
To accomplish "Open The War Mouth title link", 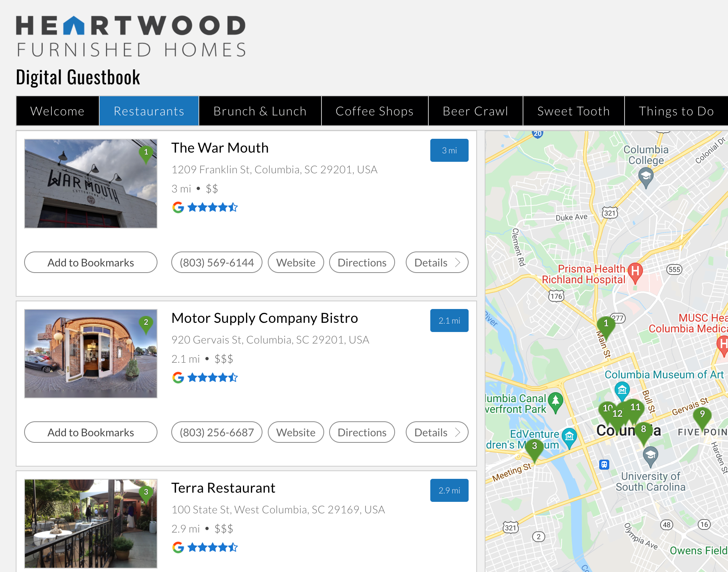I will pyautogui.click(x=220, y=148).
